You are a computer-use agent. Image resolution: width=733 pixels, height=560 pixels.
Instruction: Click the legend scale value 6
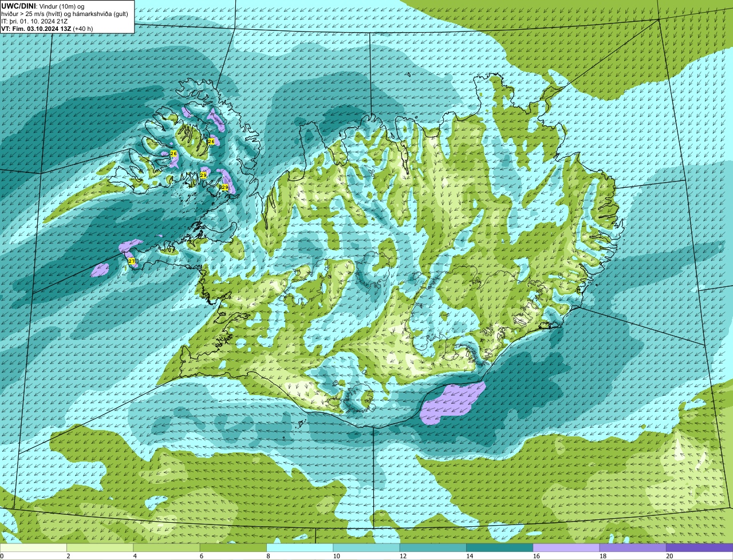201,556
